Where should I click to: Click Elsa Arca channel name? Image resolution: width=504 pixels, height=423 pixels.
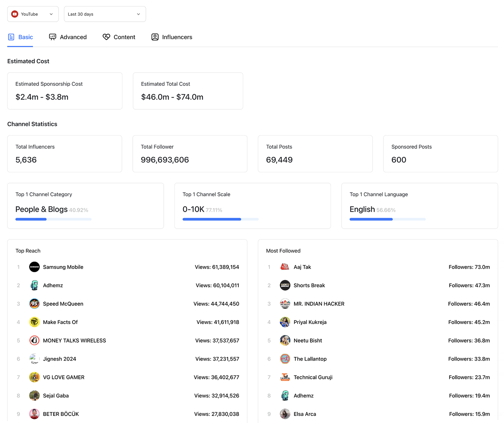coord(305,414)
